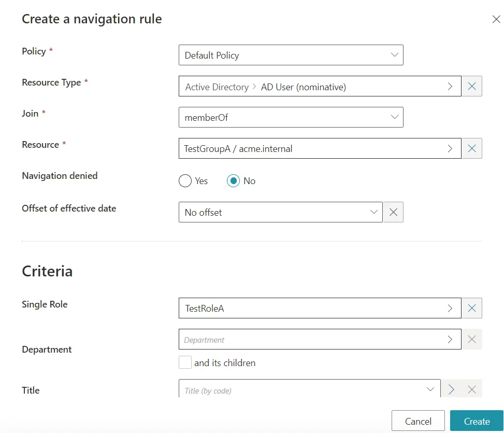The width and height of the screenshot is (504, 433).
Task: Check the 'and its children' checkbox
Action: 185,362
